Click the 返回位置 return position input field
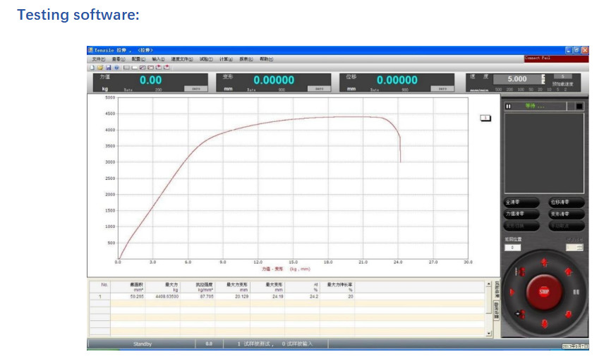This screenshot has width=604, height=364. coord(512,248)
